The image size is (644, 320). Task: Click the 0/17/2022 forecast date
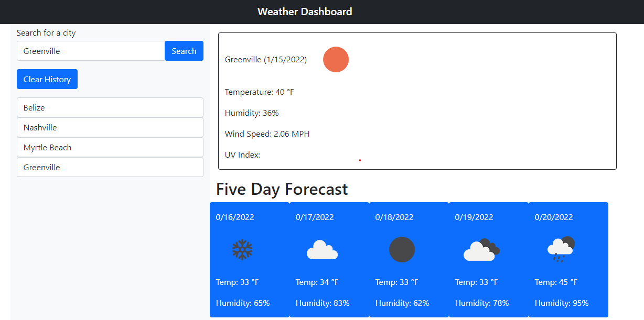[x=315, y=217]
